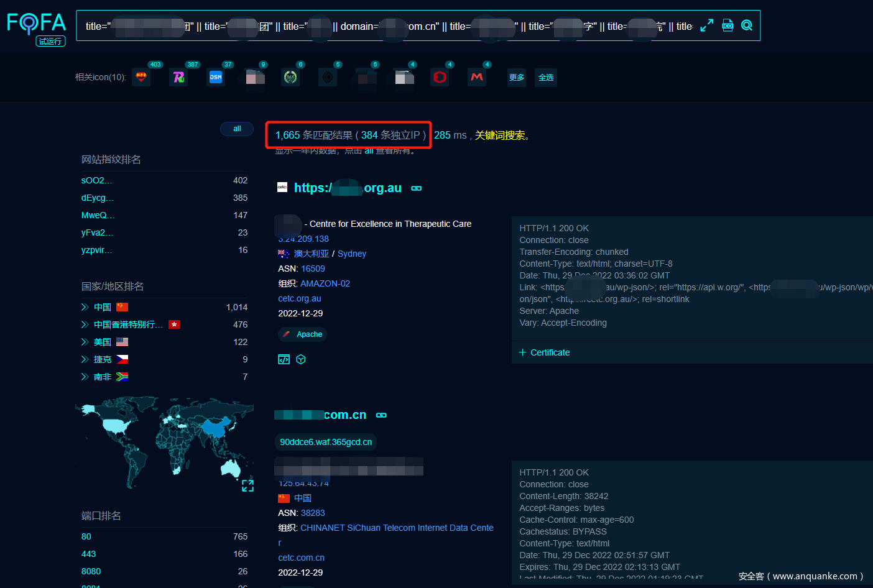Viewport: 873px width, 588px height.
Task: Filter by sOO2 website fingerprint
Action: [x=97, y=180]
